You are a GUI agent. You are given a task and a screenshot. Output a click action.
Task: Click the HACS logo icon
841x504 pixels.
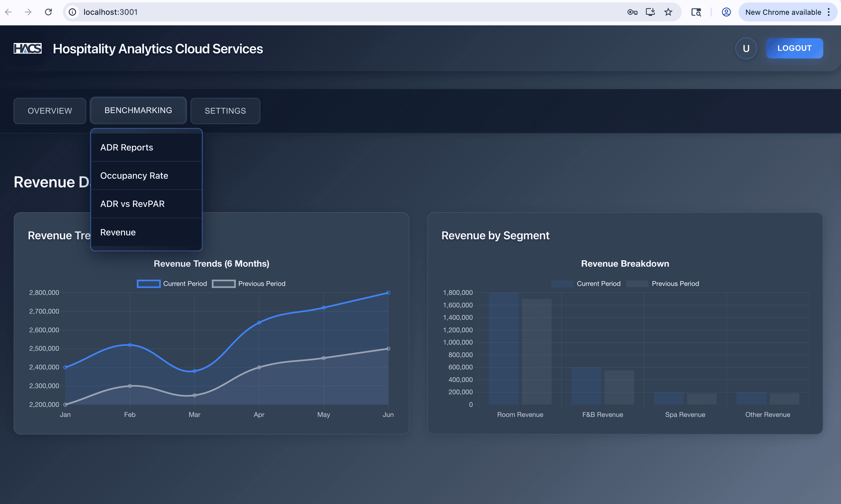[x=28, y=48]
